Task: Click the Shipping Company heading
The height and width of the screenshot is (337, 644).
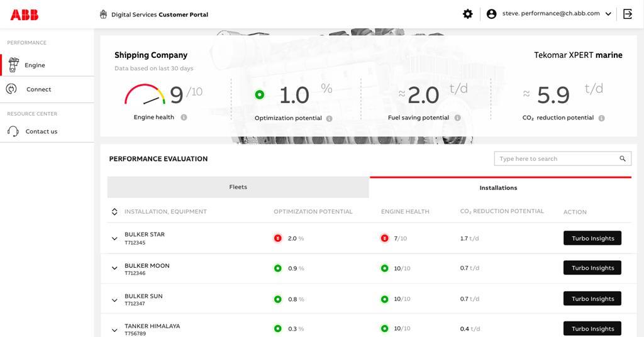Action: click(x=151, y=55)
